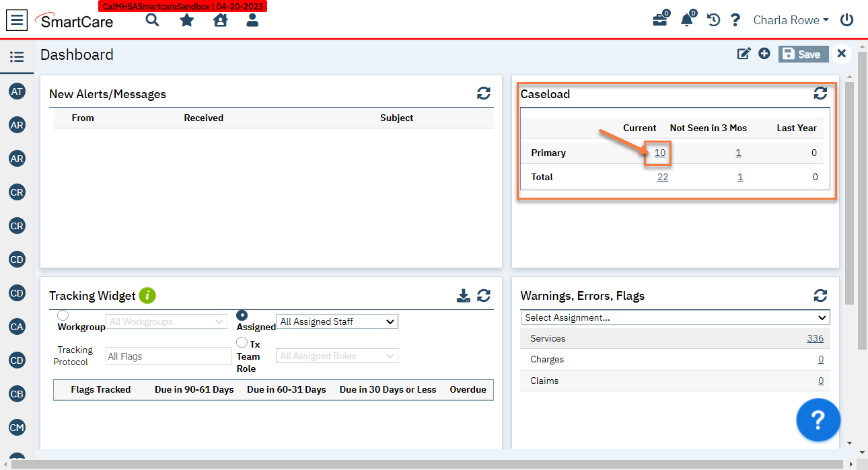Screen dimensions: 868x470
Task: Refresh the Caseload widget
Action: click(820, 93)
